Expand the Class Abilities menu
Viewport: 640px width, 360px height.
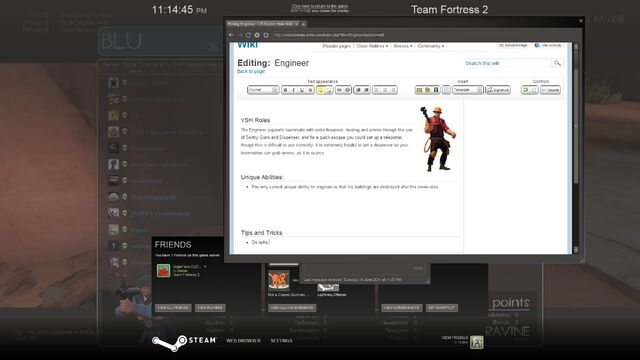pyautogui.click(x=372, y=46)
